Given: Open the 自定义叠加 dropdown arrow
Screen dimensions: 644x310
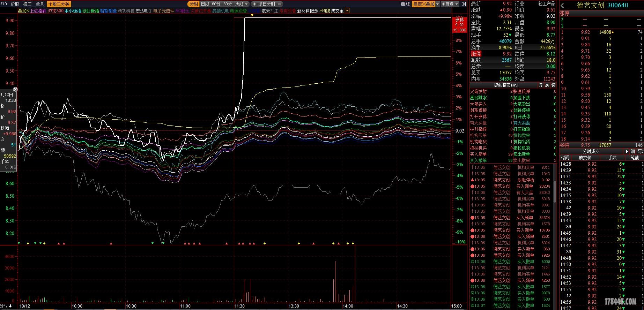Looking at the screenshot, I should (x=437, y=4).
